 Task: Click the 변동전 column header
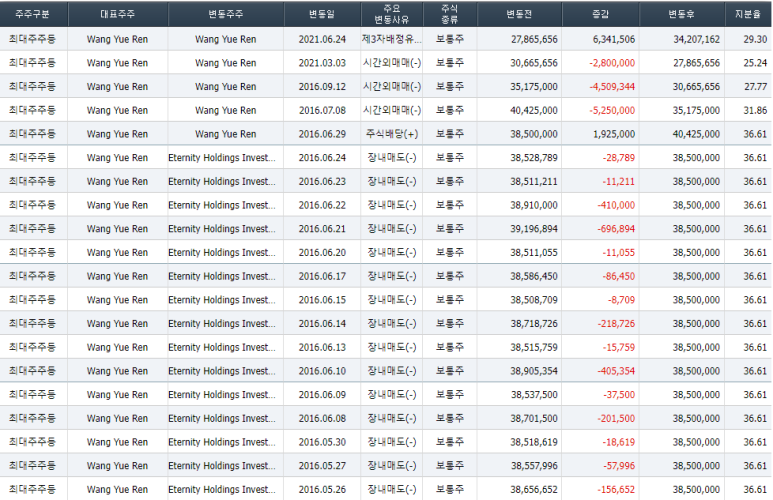click(x=519, y=14)
